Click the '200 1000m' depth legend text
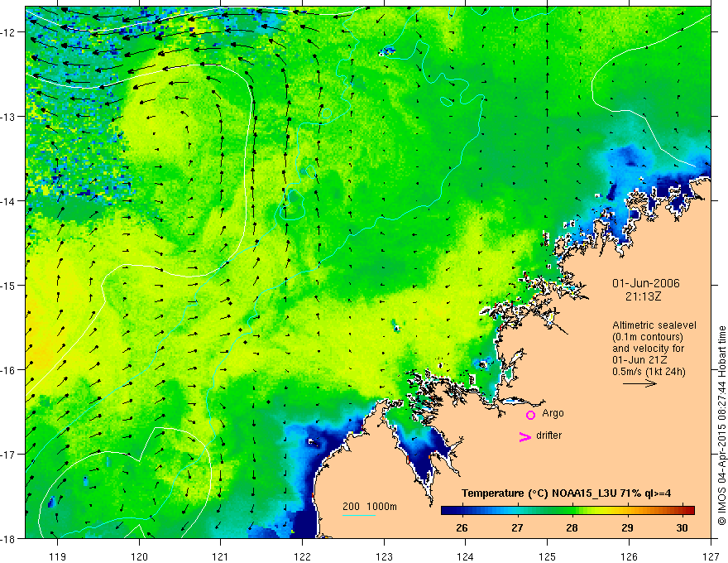728x563 pixels. click(x=370, y=507)
